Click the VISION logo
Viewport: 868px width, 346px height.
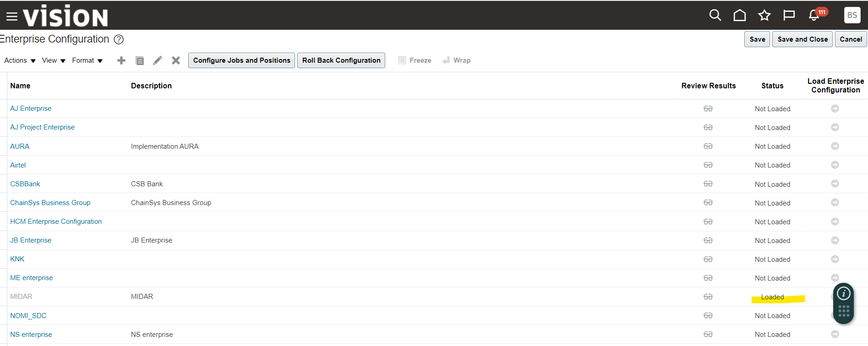pos(66,16)
